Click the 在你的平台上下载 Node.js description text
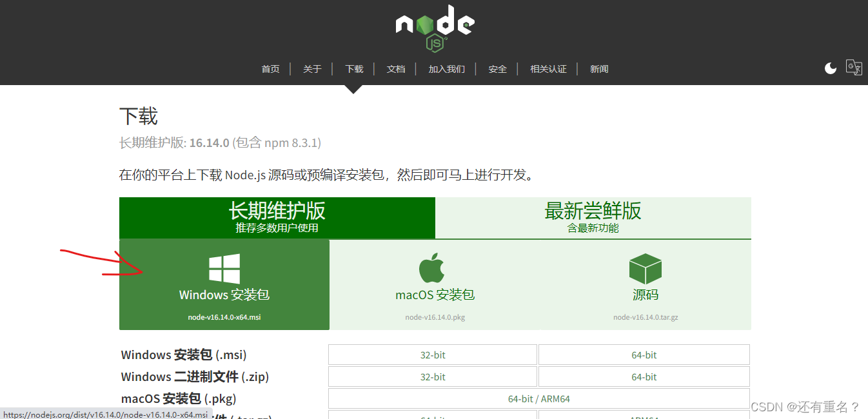The height and width of the screenshot is (419, 868). [328, 175]
